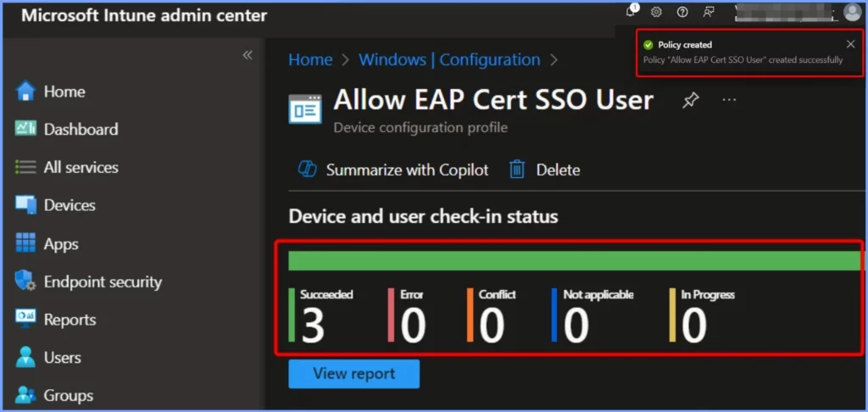Click the Delete trash can icon
868x412 pixels.
point(517,170)
